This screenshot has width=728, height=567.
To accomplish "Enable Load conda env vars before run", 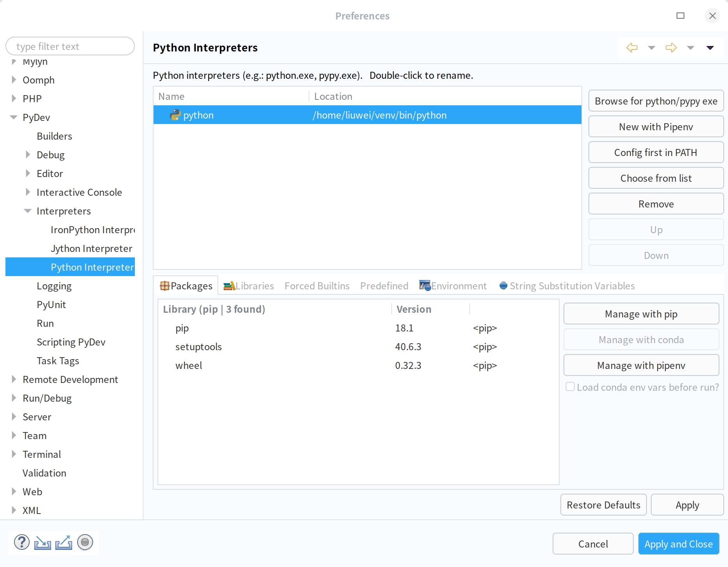I will (570, 387).
